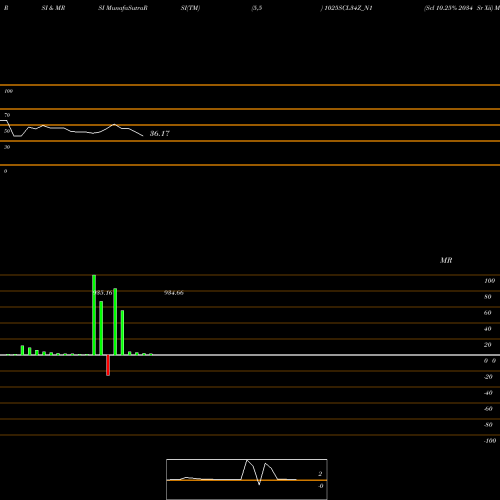Click the RSI 30 level label
500x500 pixels.
(x=7, y=147)
